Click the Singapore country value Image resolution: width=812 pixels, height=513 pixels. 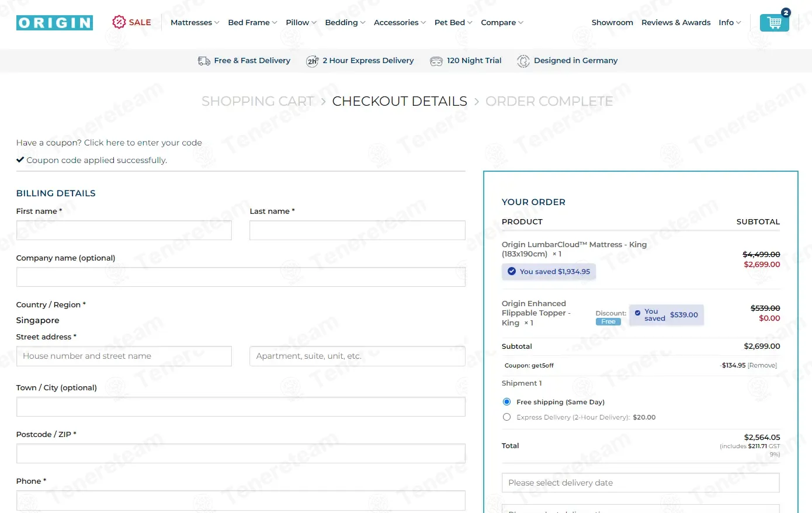[x=38, y=320]
